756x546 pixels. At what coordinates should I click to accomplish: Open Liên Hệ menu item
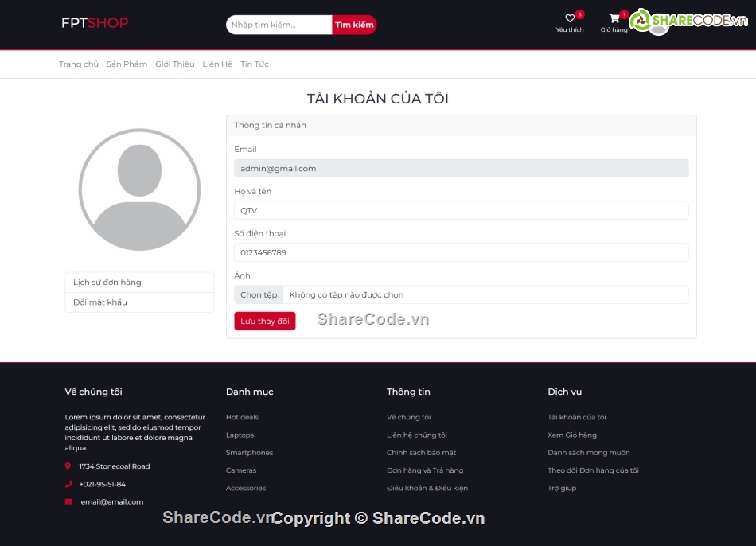pyautogui.click(x=217, y=64)
